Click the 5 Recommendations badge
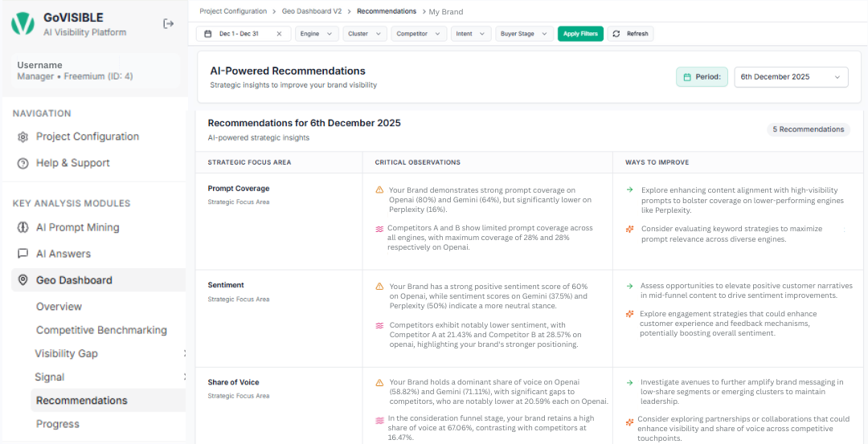 pyautogui.click(x=809, y=129)
